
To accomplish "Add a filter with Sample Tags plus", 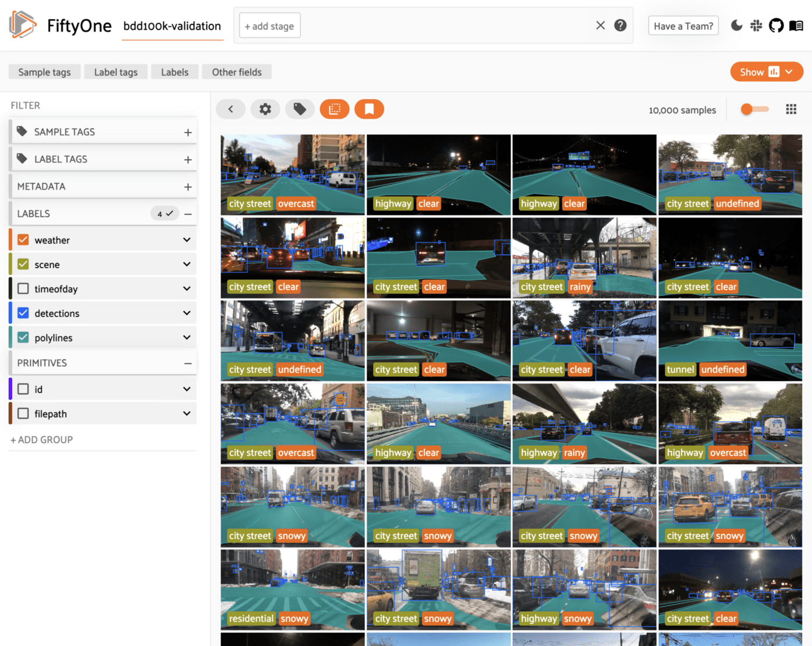I will (x=188, y=132).
